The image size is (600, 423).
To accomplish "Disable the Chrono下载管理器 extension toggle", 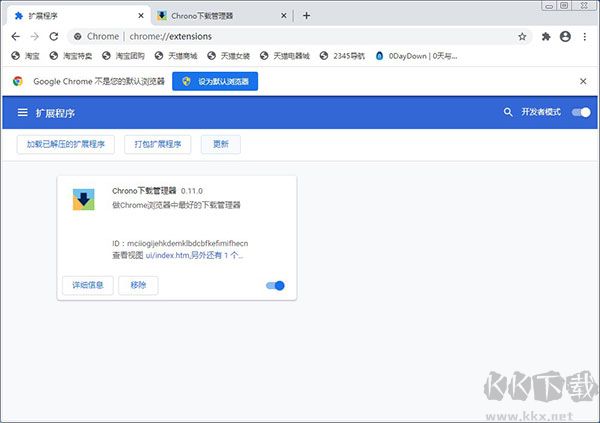I will (275, 286).
